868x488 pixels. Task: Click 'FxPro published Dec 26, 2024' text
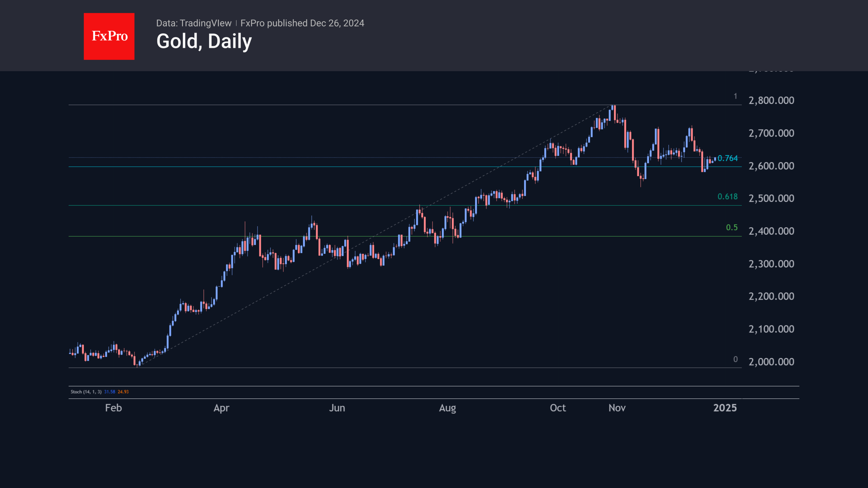302,23
